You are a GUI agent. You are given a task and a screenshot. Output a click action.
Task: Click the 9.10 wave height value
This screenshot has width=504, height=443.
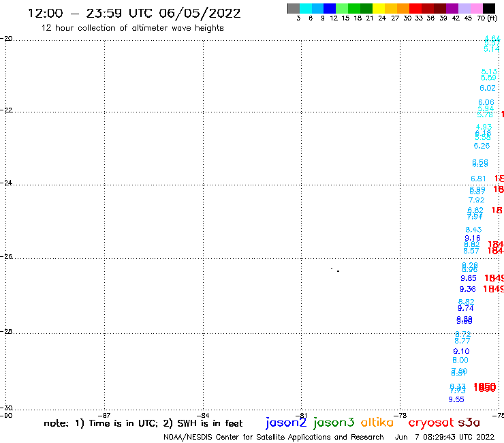(462, 351)
